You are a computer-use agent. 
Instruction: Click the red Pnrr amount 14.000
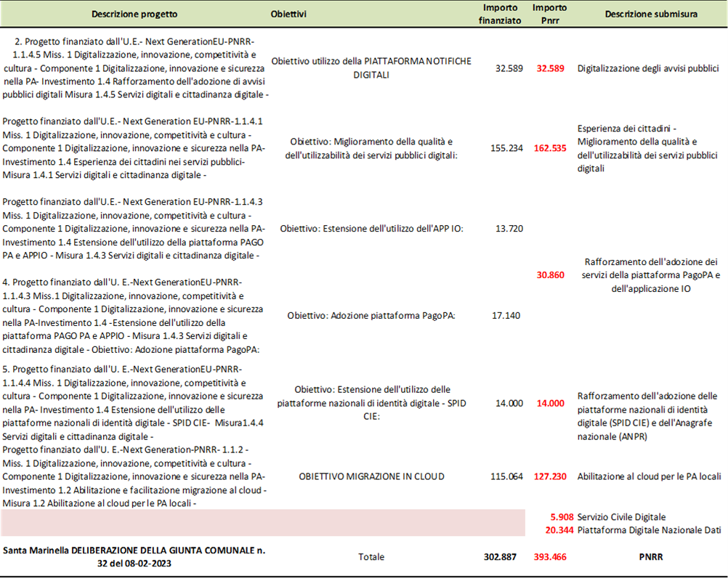tap(550, 404)
